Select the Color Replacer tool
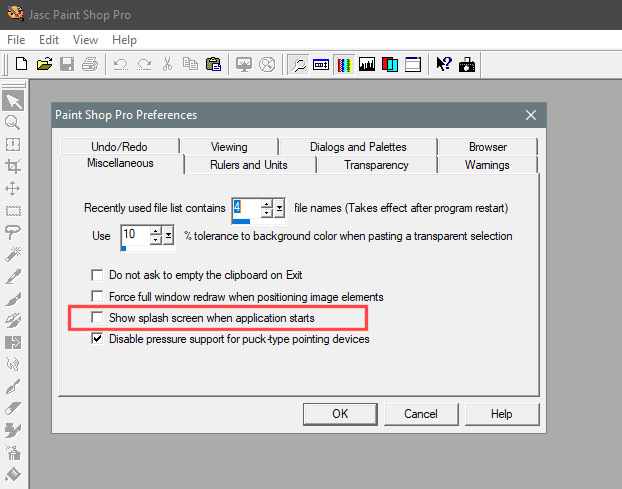 coord(13,342)
